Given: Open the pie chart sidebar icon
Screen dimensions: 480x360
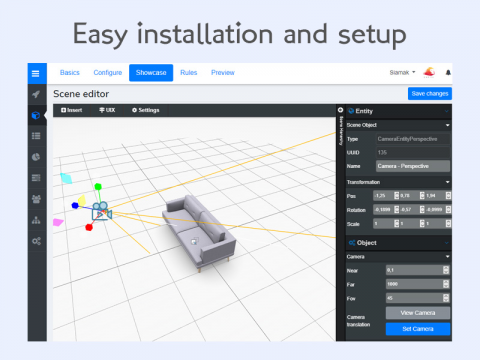Looking at the screenshot, I should tap(36, 157).
